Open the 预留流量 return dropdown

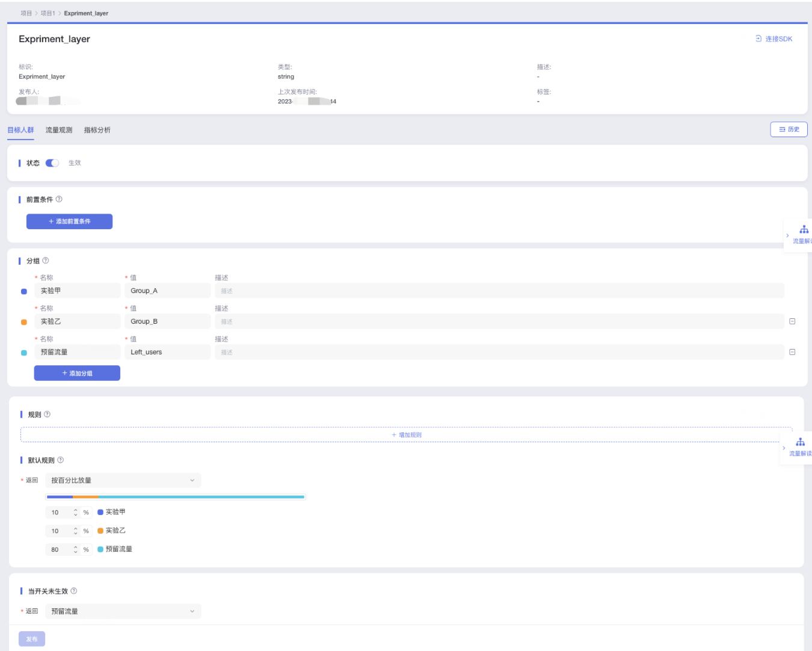(123, 611)
